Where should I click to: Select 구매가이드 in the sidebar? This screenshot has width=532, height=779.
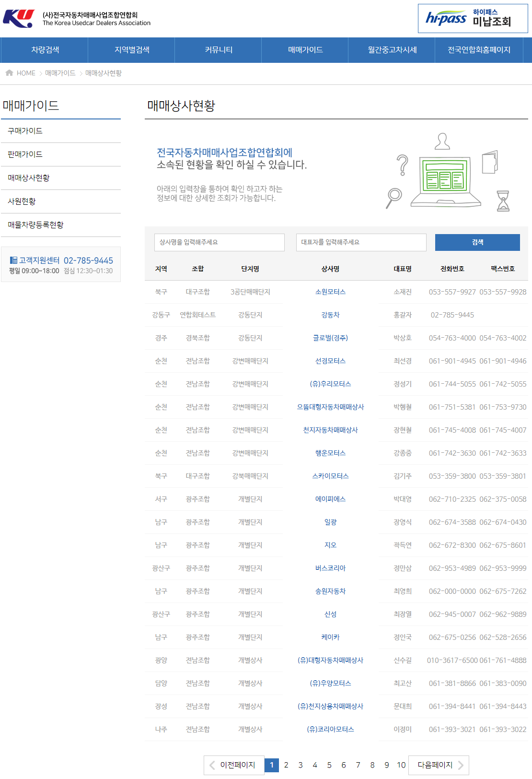[61, 131]
